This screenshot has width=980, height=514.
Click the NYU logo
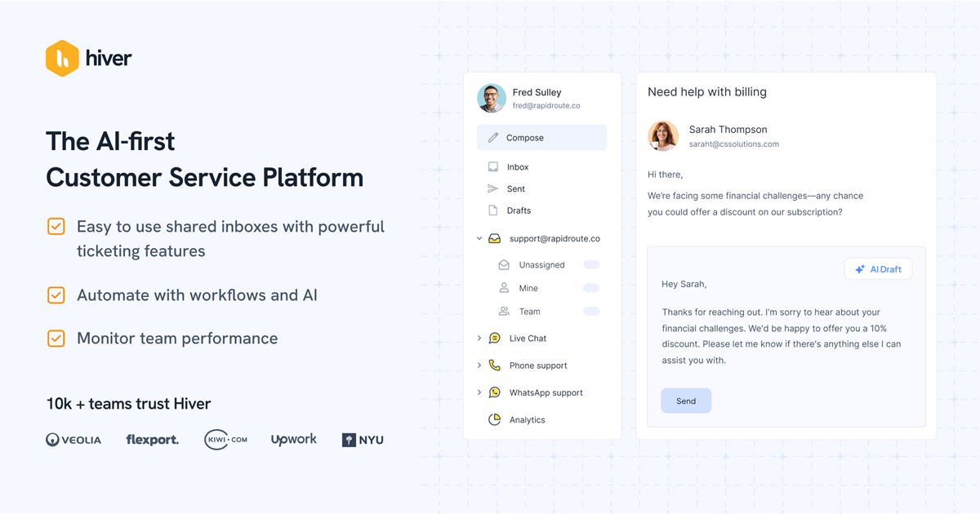363,440
